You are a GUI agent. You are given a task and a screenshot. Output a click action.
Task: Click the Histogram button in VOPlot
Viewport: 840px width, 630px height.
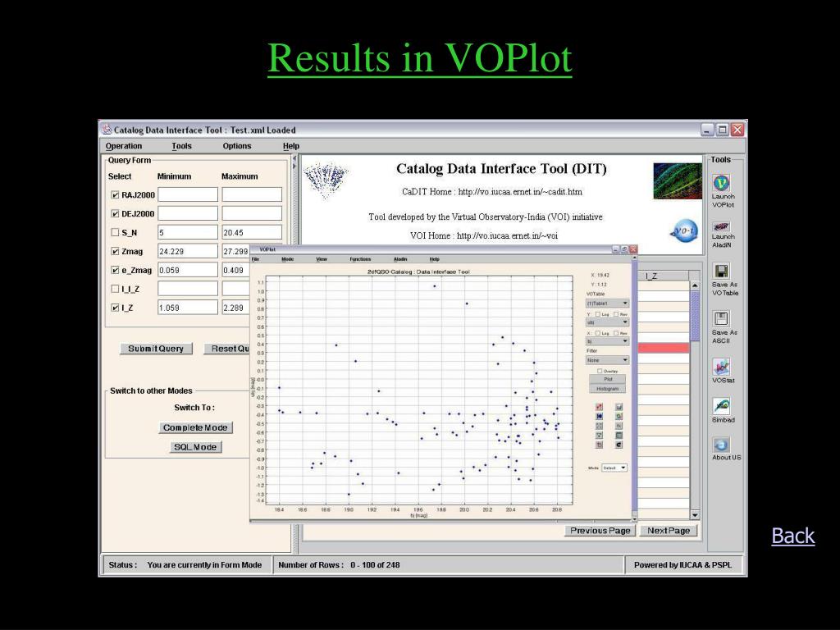tap(608, 388)
